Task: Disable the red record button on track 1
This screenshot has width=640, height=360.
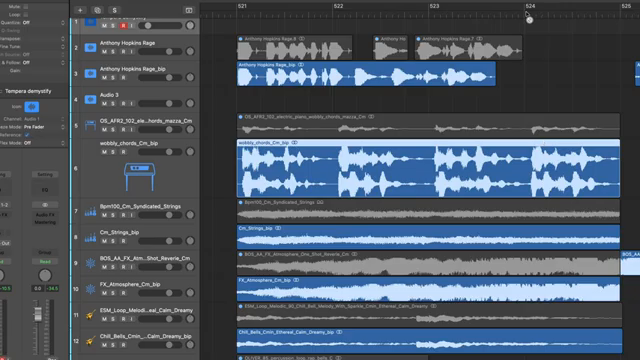Action: pos(123,26)
